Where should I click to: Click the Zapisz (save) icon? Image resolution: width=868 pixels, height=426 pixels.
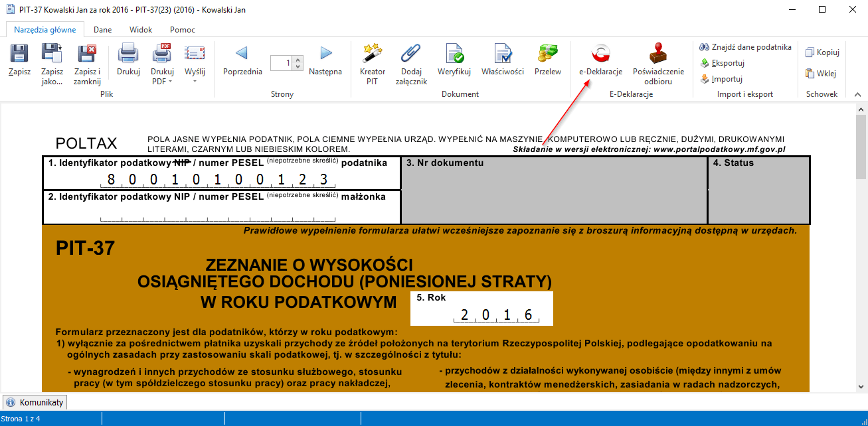(19, 58)
